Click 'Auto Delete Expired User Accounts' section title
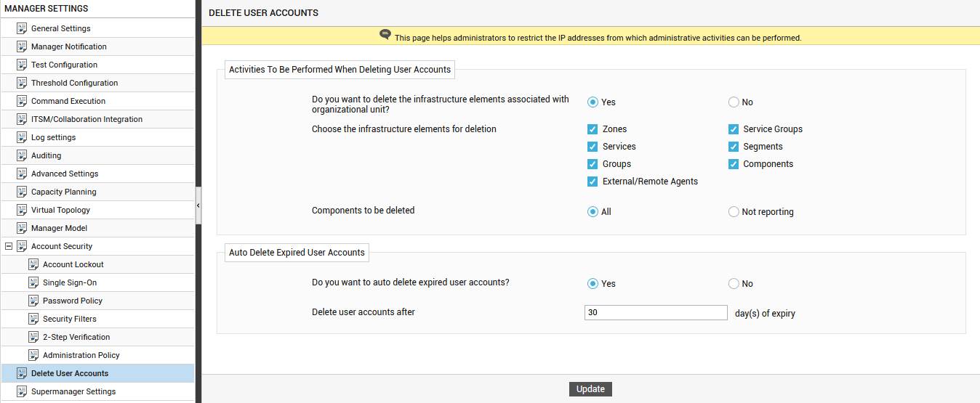 pyautogui.click(x=297, y=253)
